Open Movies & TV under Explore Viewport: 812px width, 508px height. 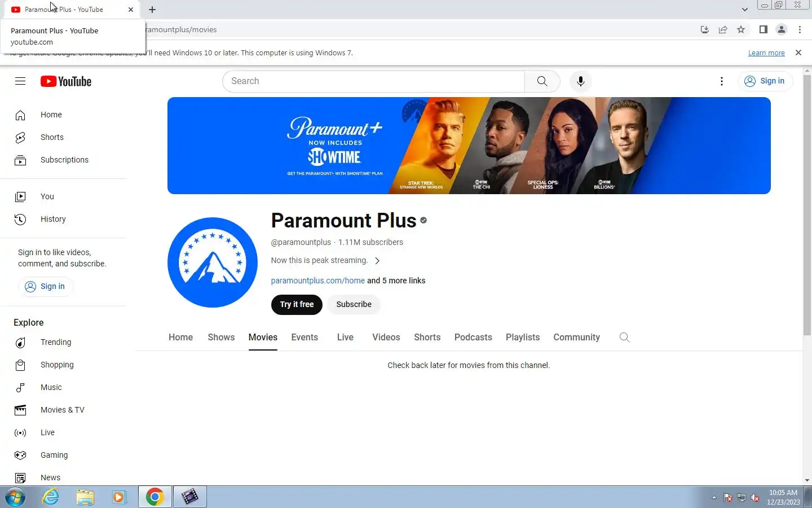click(x=63, y=410)
